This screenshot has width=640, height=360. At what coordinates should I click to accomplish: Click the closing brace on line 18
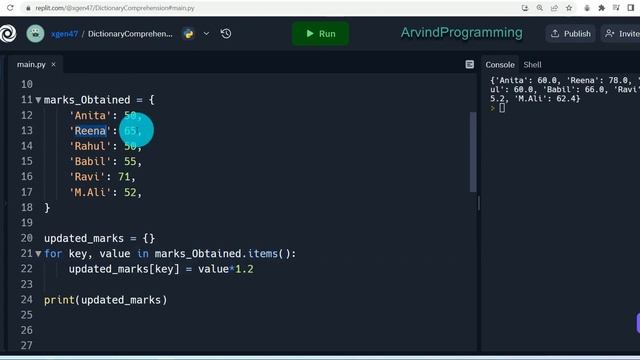point(47,208)
